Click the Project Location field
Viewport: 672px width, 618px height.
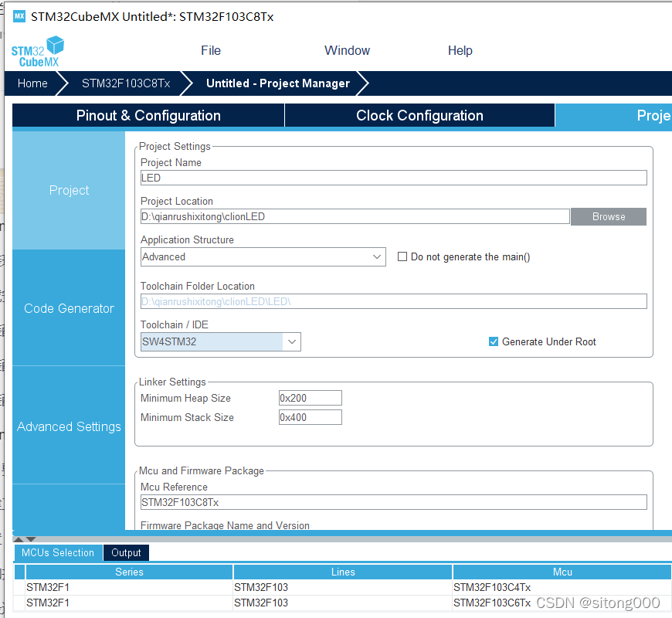click(355, 216)
